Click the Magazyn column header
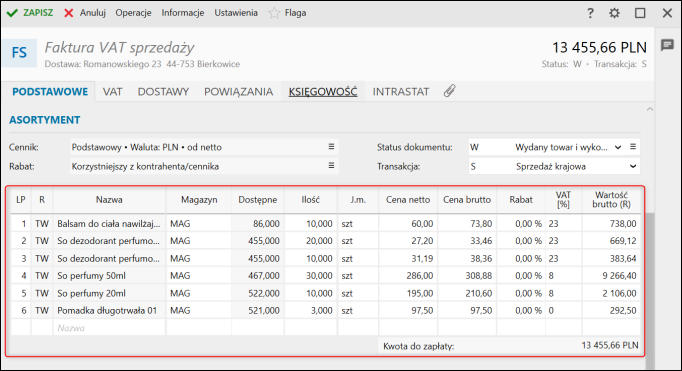The height and width of the screenshot is (371, 682). (x=199, y=200)
